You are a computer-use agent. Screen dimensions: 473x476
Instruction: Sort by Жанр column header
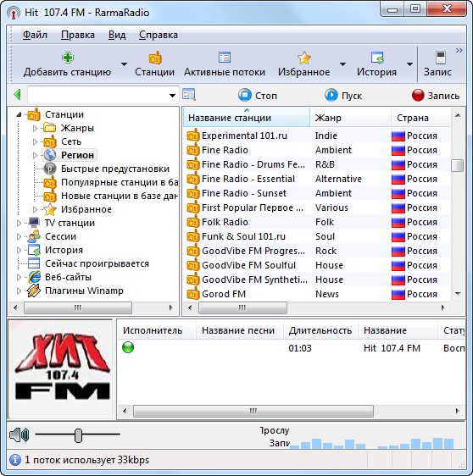point(350,118)
